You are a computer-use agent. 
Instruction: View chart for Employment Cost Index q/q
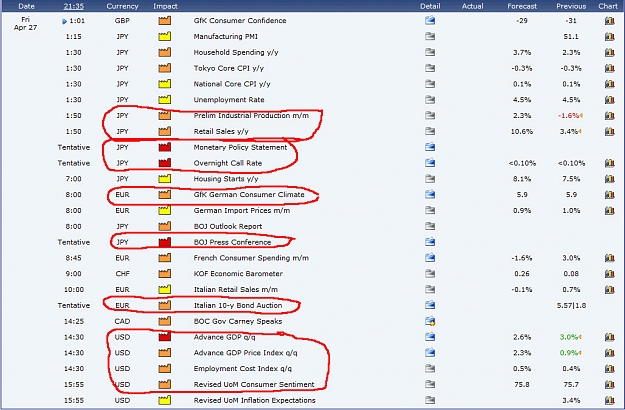[609, 369]
